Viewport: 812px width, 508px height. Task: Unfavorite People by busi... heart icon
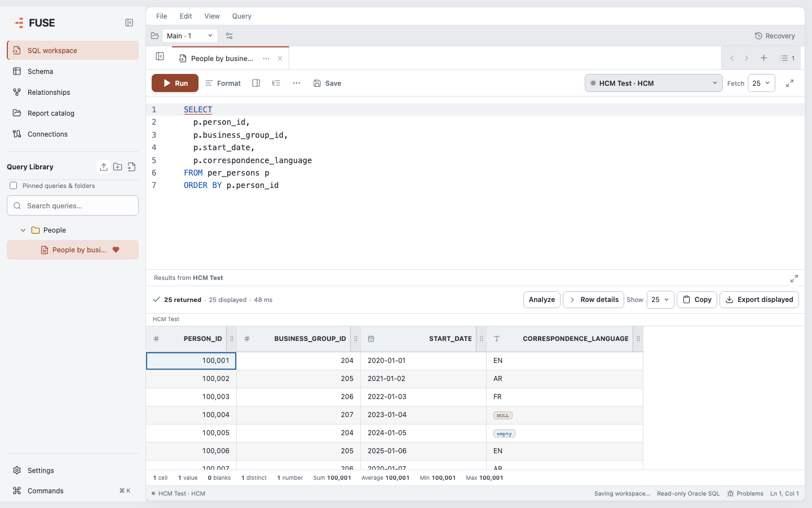coord(116,249)
